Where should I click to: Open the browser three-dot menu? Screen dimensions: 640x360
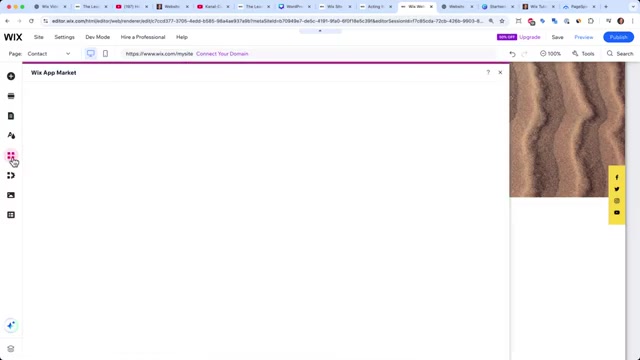(x=633, y=21)
